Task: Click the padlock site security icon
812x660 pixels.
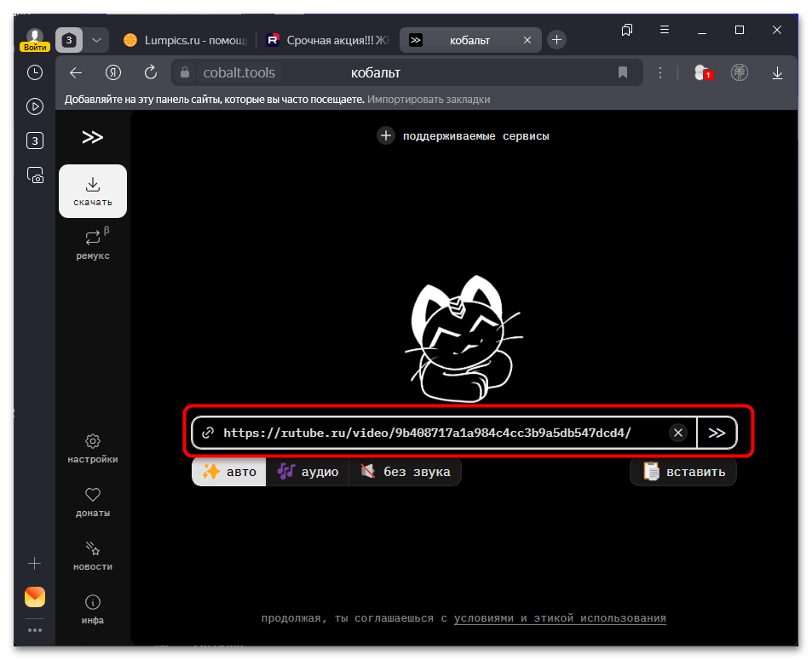Action: tap(184, 73)
